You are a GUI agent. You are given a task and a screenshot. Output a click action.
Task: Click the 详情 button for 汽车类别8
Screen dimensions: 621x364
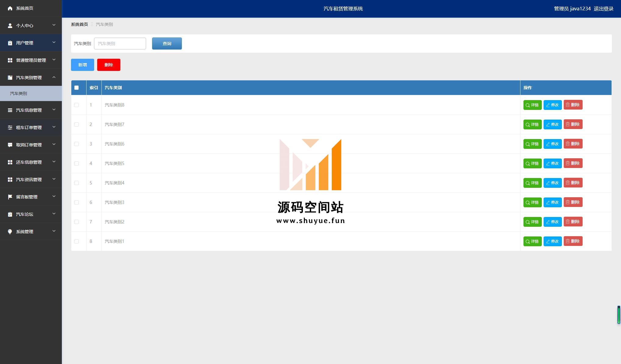[x=532, y=105]
